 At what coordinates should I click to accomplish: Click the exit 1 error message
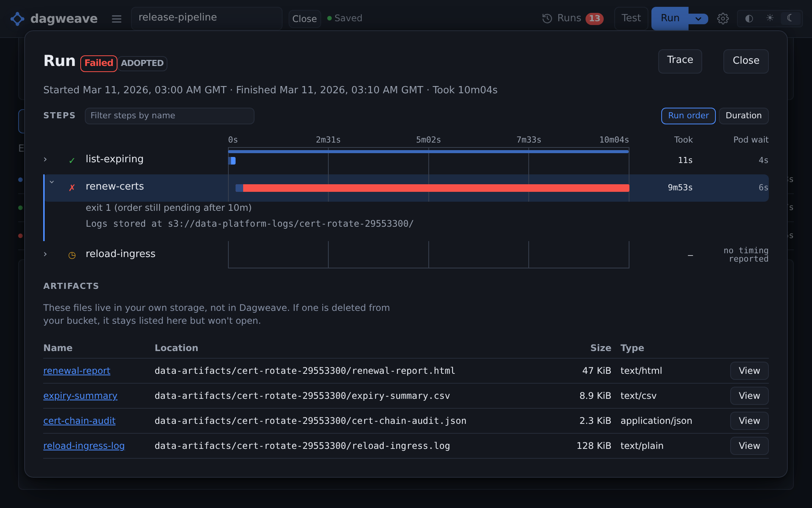[x=169, y=208]
